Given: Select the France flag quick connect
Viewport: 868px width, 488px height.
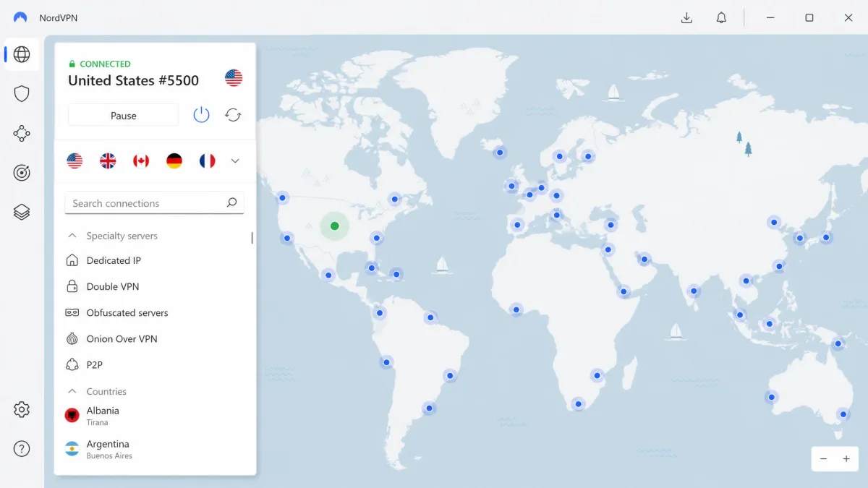Looking at the screenshot, I should pyautogui.click(x=208, y=160).
